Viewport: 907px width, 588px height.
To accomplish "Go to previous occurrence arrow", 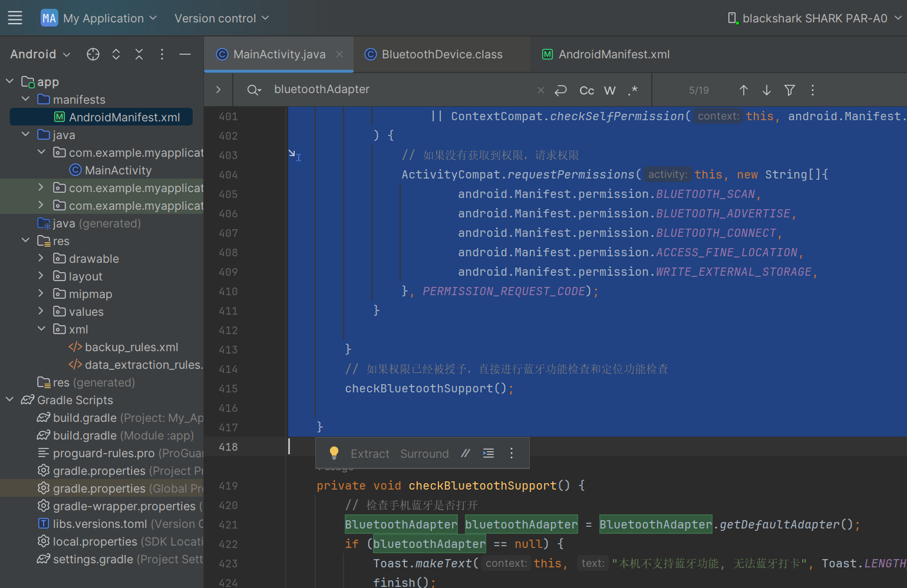I will (x=744, y=90).
